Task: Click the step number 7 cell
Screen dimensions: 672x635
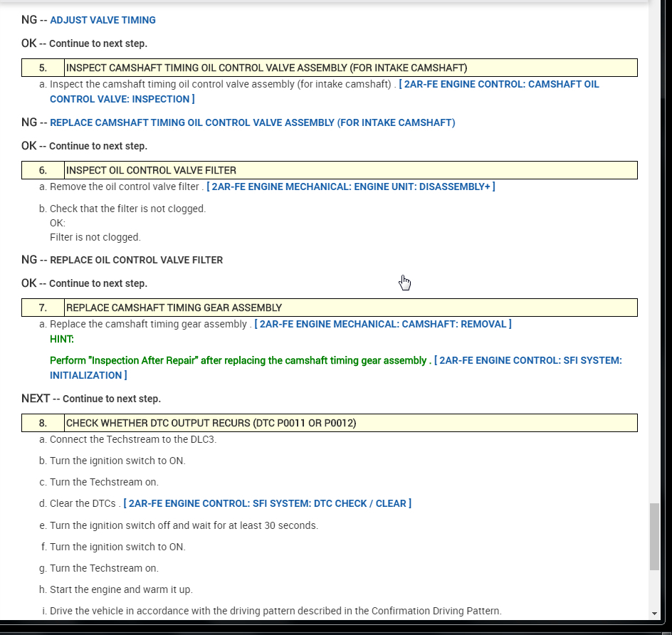Action: click(43, 308)
